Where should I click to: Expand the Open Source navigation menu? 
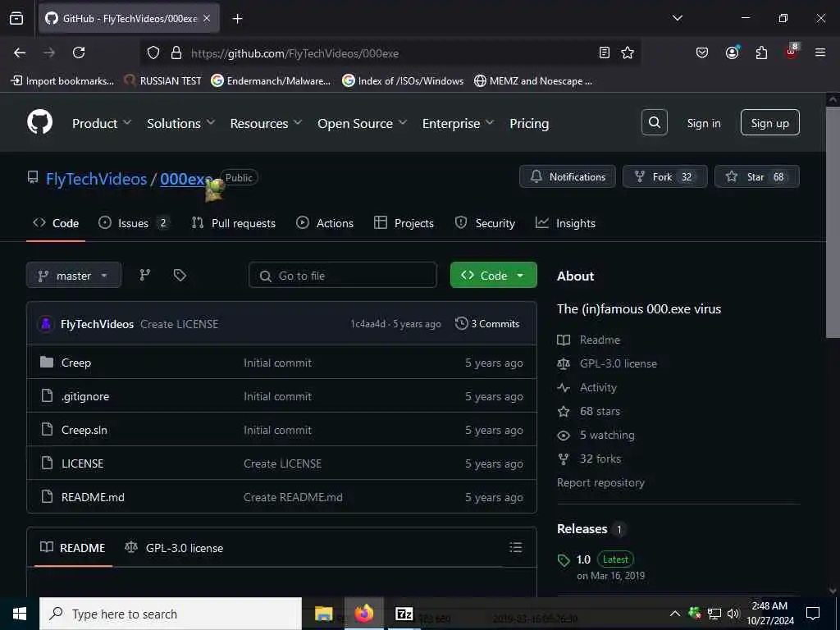pyautogui.click(x=362, y=123)
